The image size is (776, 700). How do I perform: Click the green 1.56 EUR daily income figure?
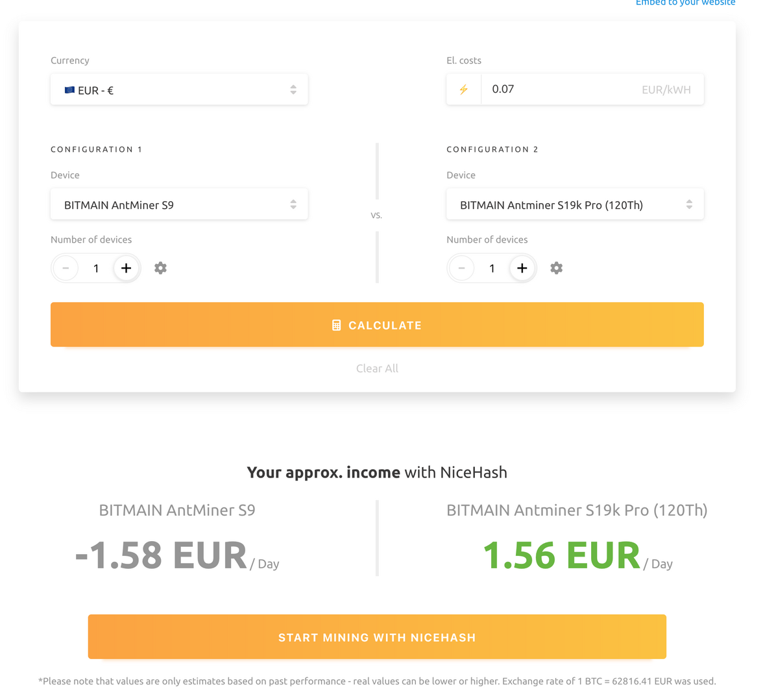[561, 555]
